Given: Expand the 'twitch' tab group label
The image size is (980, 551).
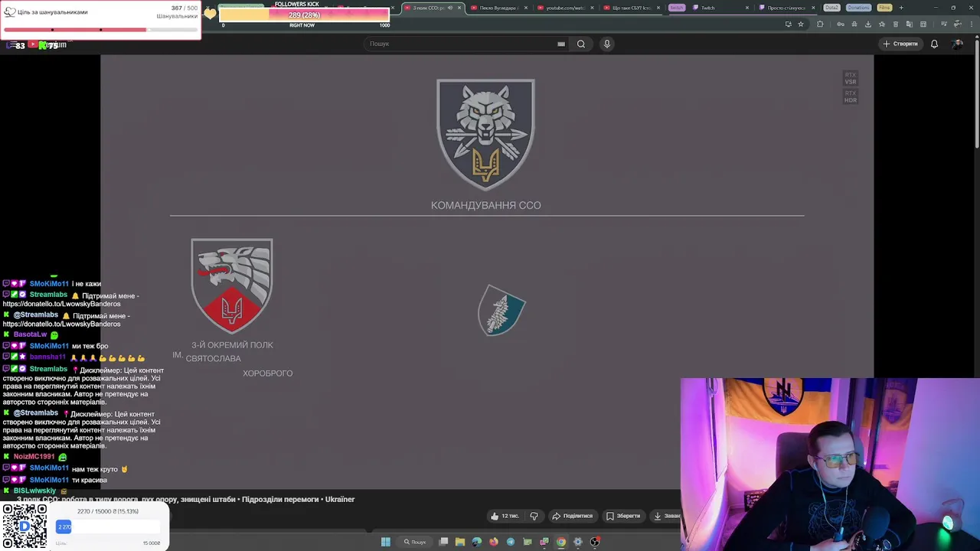Looking at the screenshot, I should 676,8.
